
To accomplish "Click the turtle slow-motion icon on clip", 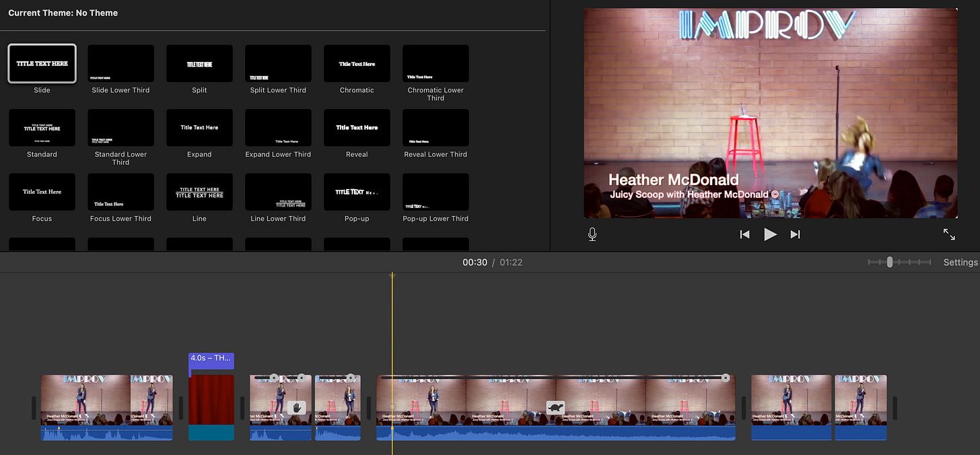I will click(555, 407).
